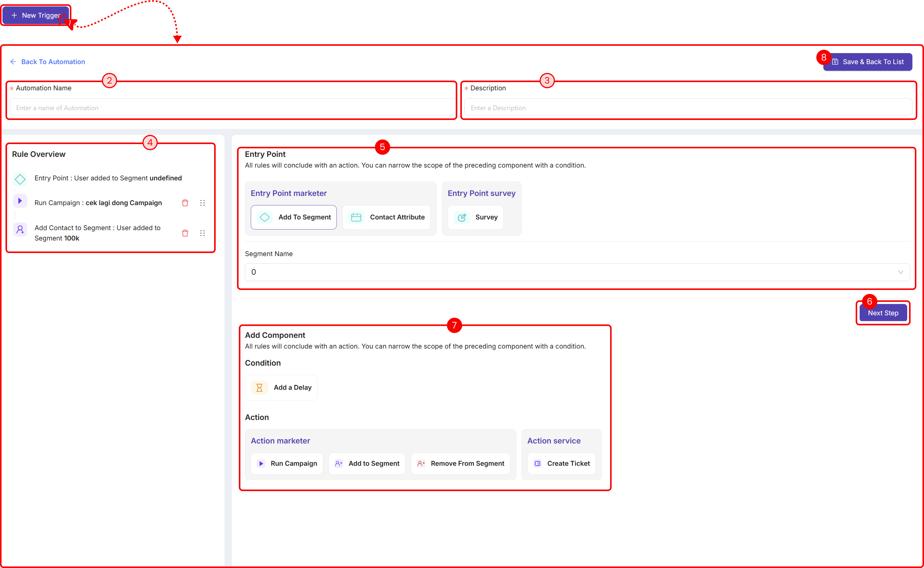The height and width of the screenshot is (568, 924).
Task: Click drag handle of Run Campaign step
Action: click(x=202, y=203)
